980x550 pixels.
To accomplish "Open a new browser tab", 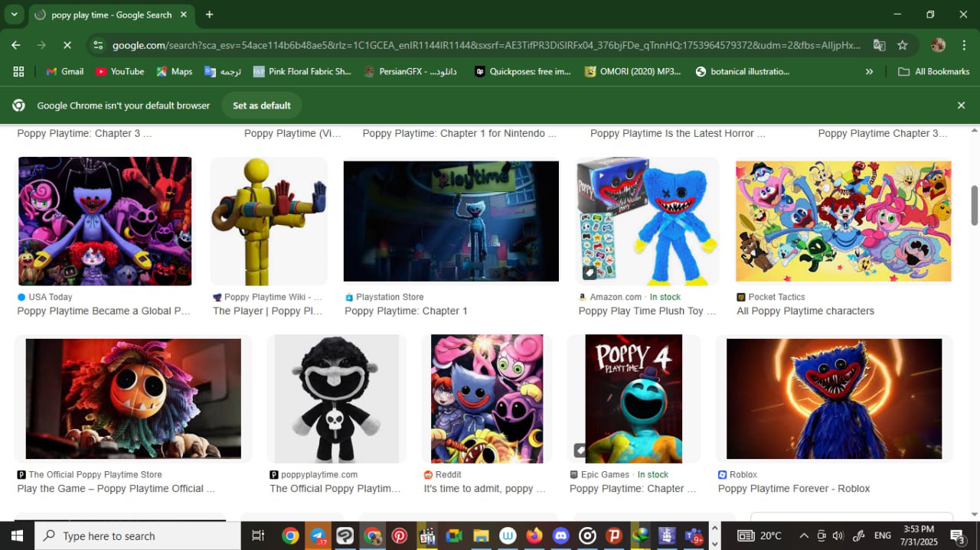I will (209, 15).
